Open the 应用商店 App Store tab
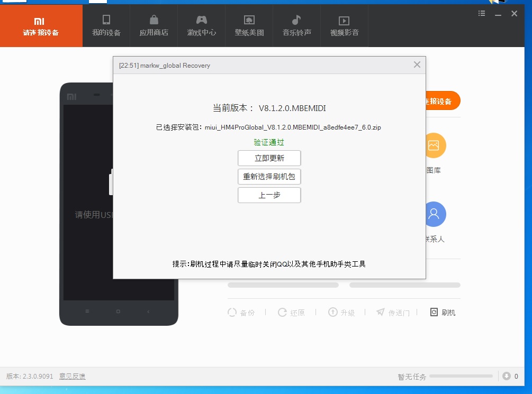This screenshot has width=532, height=394. tap(154, 26)
